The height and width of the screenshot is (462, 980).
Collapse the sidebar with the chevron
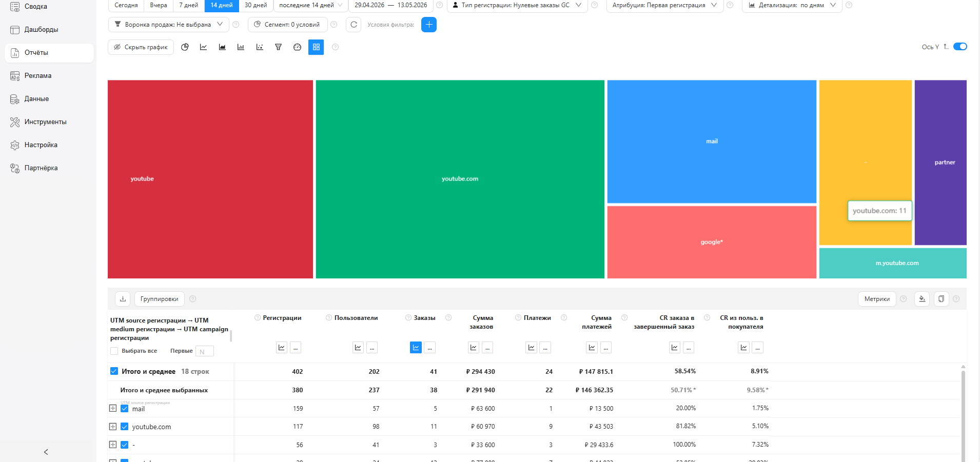46,452
